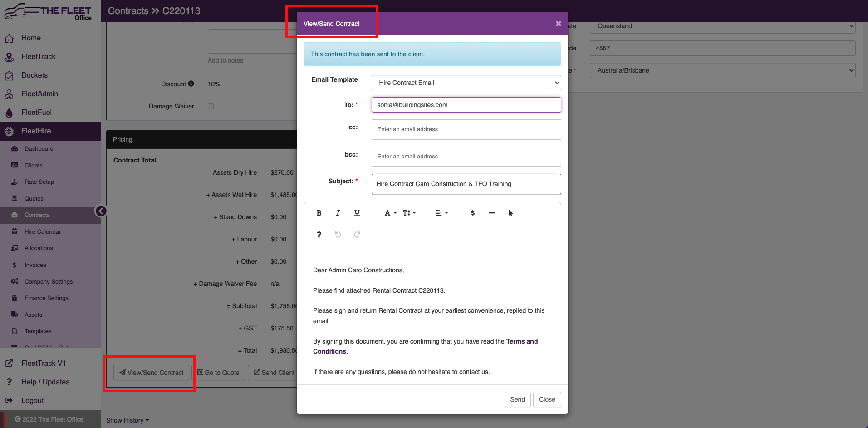Apply italic formatting in email editor
The height and width of the screenshot is (428, 868).
(x=338, y=213)
